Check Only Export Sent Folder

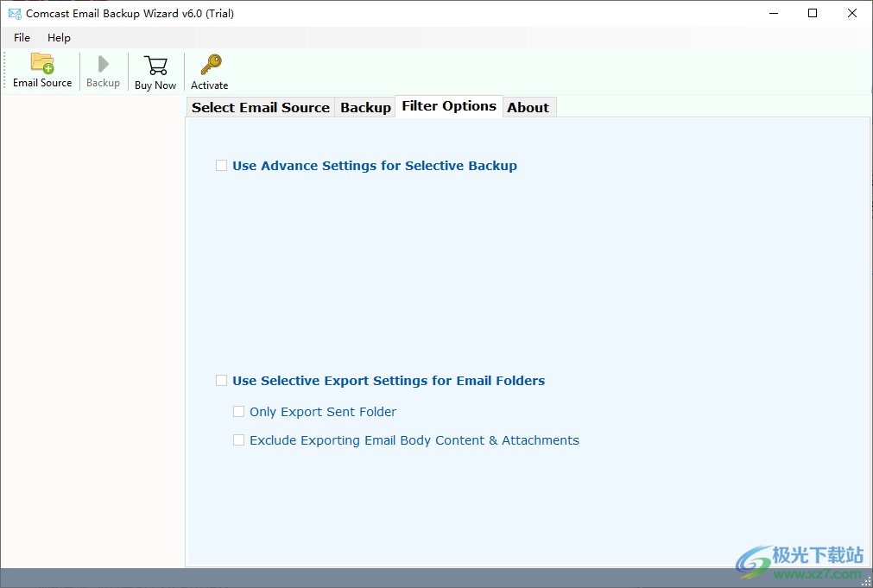239,412
